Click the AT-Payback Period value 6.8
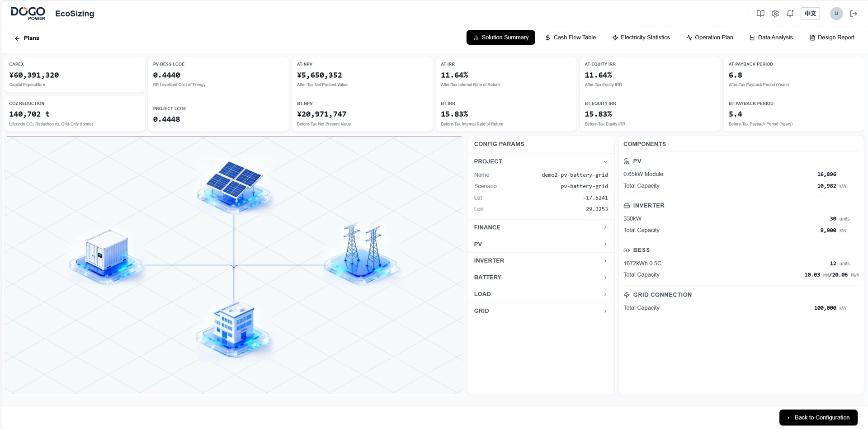This screenshot has height=429, width=868. pos(735,75)
